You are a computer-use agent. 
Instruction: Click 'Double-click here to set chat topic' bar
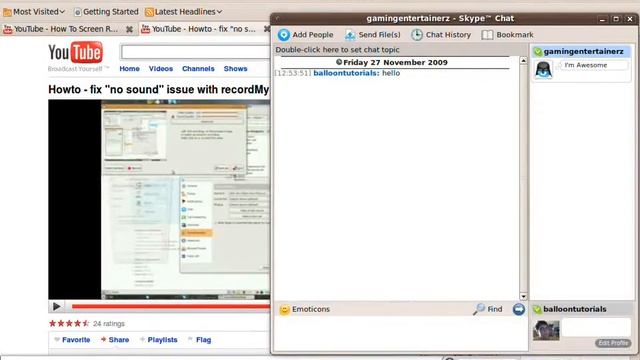pyautogui.click(x=400, y=50)
